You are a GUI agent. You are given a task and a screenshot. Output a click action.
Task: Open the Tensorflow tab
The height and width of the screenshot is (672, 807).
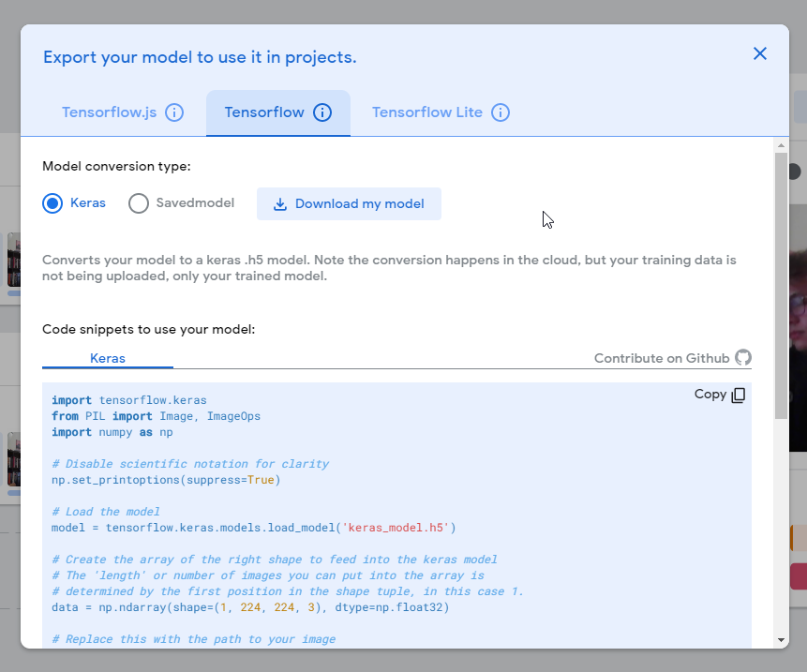coord(264,112)
